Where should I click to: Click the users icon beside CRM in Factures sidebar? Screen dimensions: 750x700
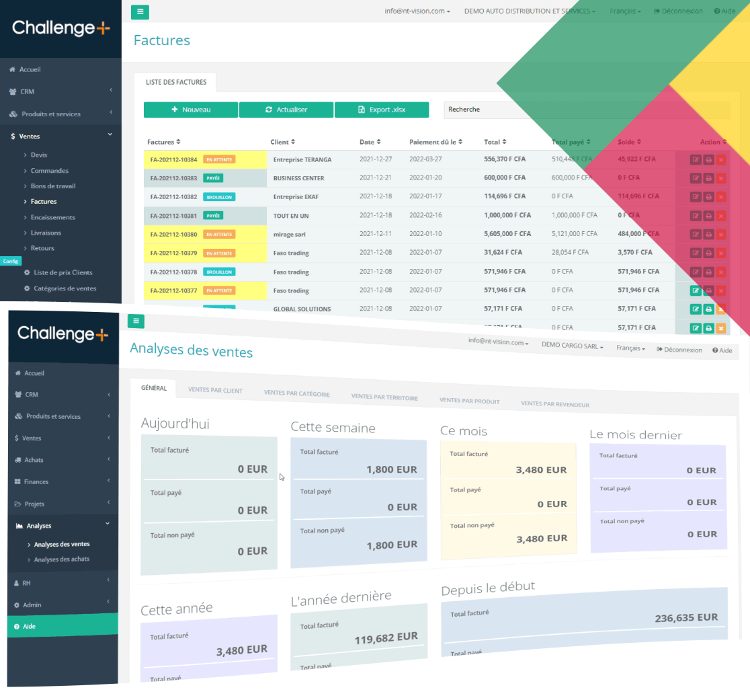click(x=13, y=91)
